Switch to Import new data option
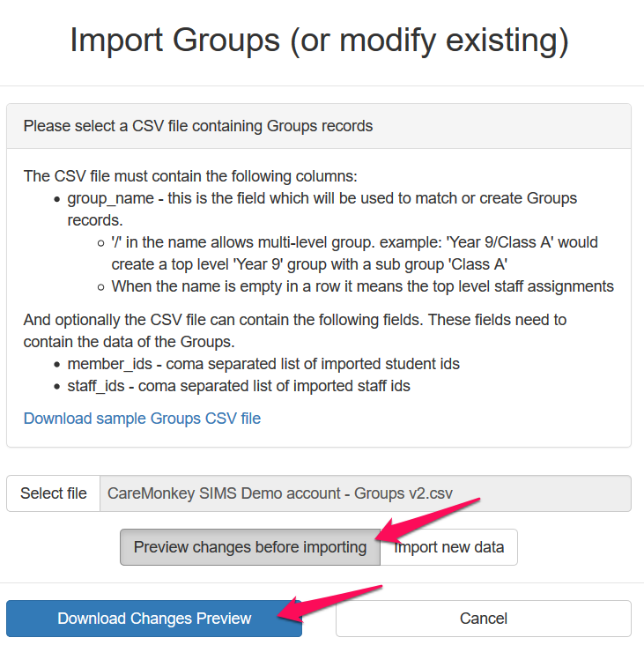The width and height of the screenshot is (644, 645). pyautogui.click(x=450, y=547)
